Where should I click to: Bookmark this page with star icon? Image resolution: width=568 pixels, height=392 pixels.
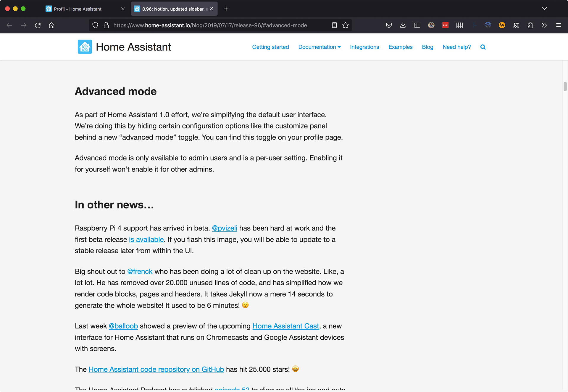345,25
